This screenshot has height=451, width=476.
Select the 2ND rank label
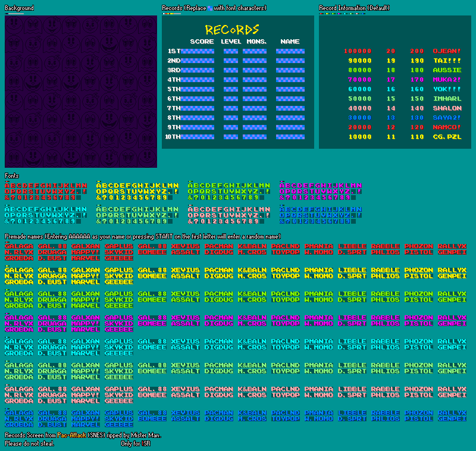point(174,61)
